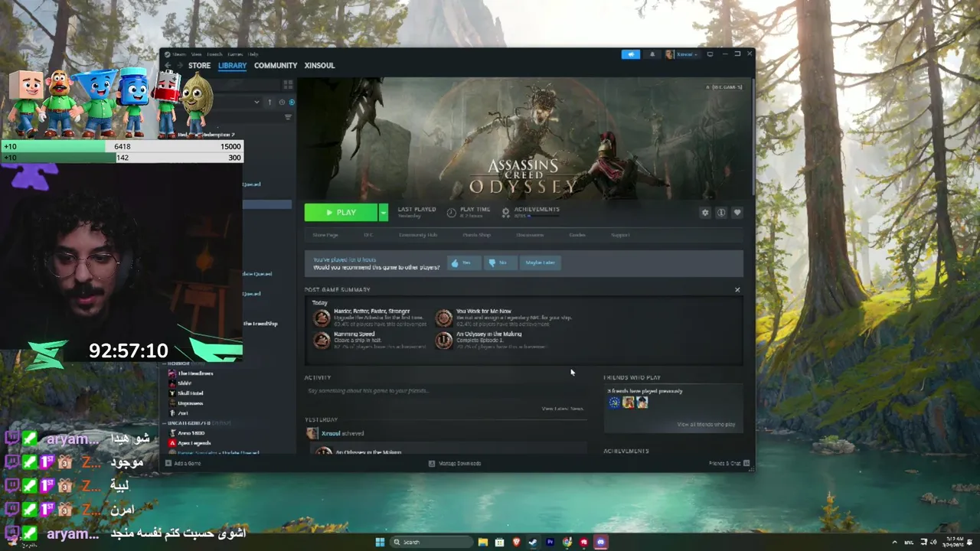Open the Points Shop link

[x=477, y=235]
